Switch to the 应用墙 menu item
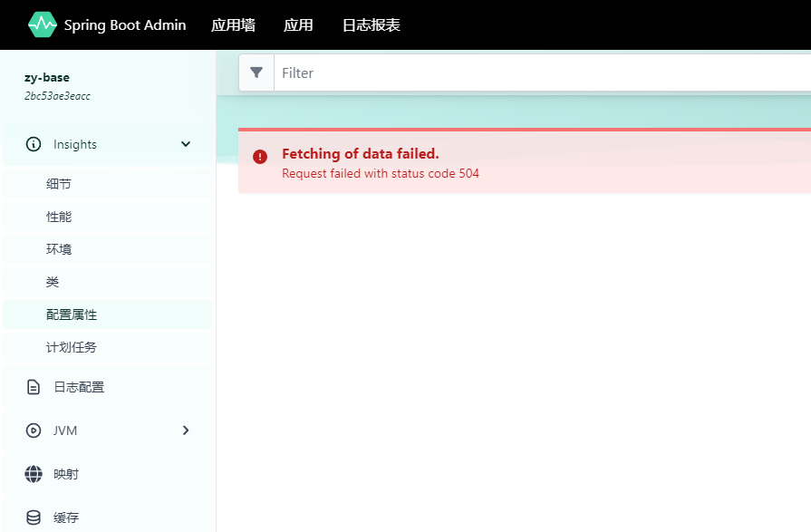The width and height of the screenshot is (811, 532). coord(233,24)
